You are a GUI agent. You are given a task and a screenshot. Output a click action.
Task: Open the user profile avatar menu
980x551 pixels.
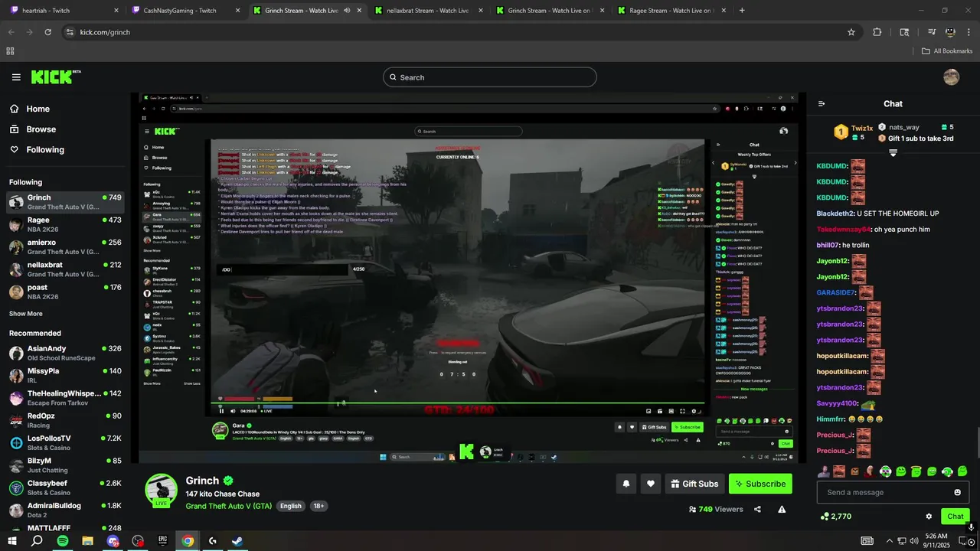951,77
